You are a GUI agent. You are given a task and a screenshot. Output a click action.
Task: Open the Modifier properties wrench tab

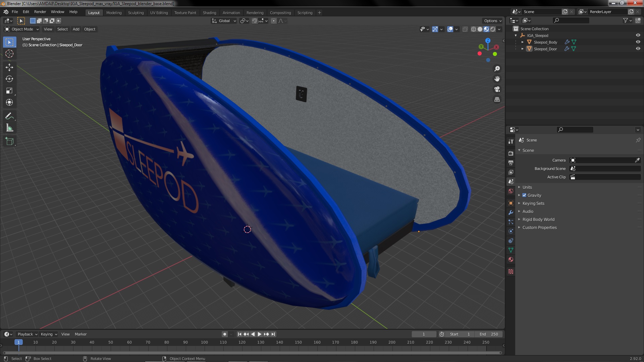(511, 213)
